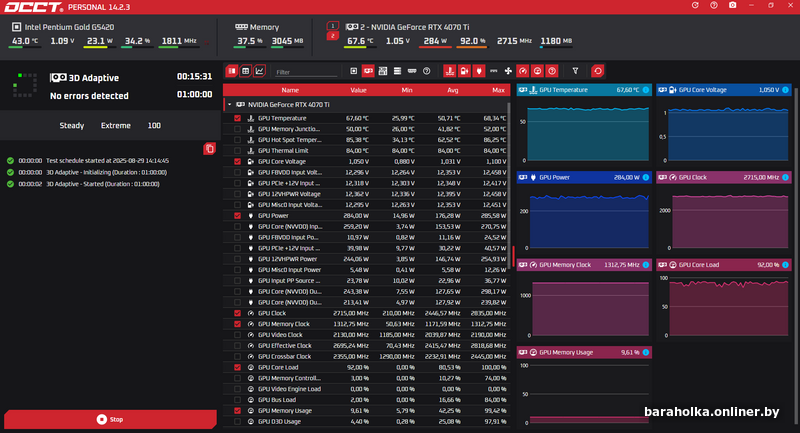Screen dimensions: 800x433
Task: Switch to graph-only sensor view
Action: (x=259, y=71)
